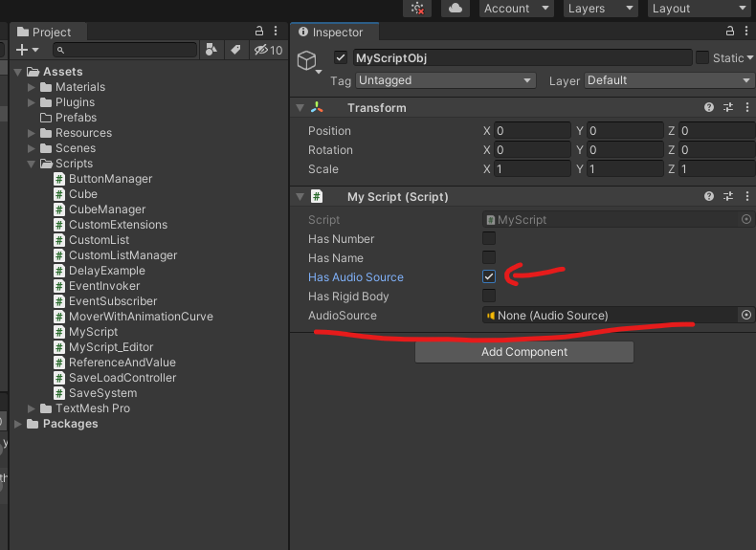Click the Scale Z field
The image size is (756, 550).
pyautogui.click(x=718, y=169)
